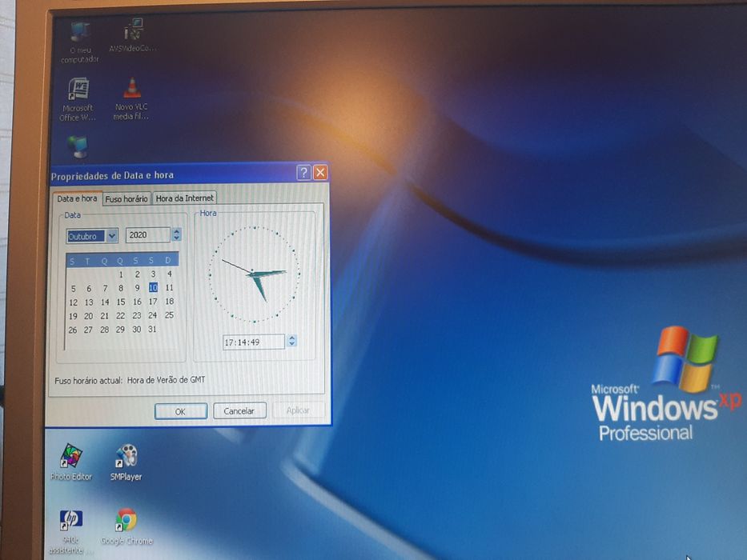747x560 pixels.
Task: Select day 23 in the calendar
Action: pyautogui.click(x=137, y=315)
